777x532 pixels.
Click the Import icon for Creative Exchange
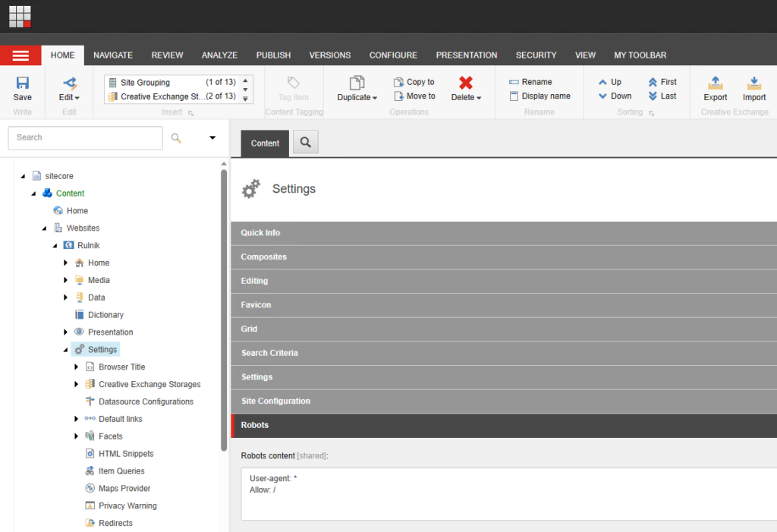(x=753, y=83)
